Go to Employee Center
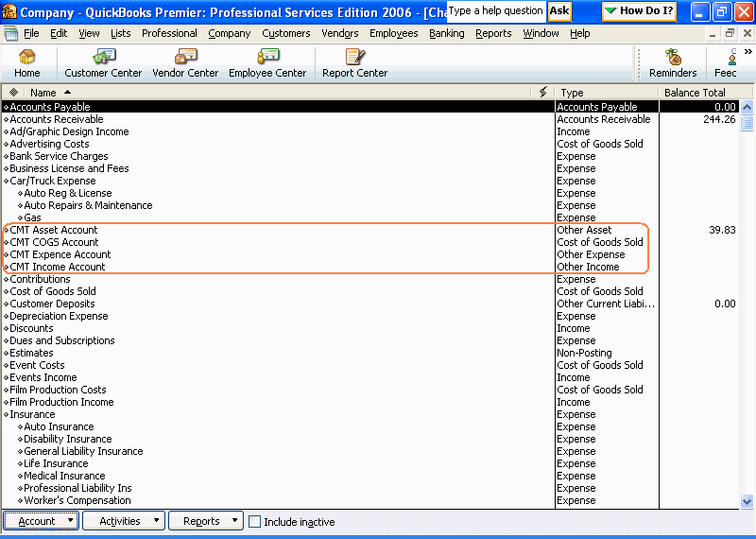 point(267,63)
